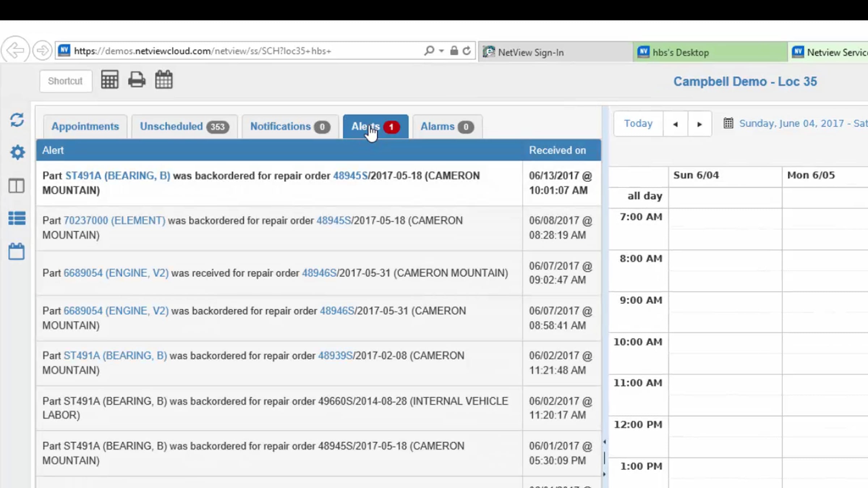This screenshot has width=868, height=488.
Task: Collapse panel with splitter's upper arrow
Action: tap(604, 442)
